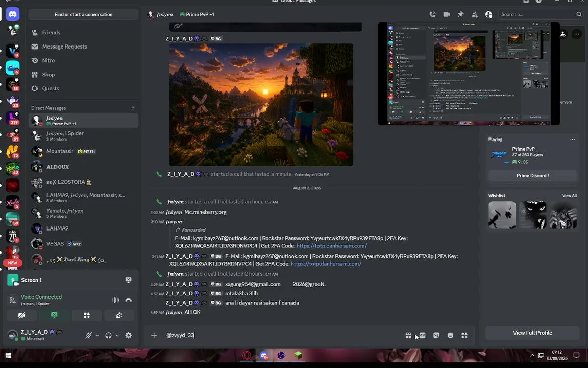Viewport: 588px width, 368px height.
Task: Open the stream preview pop-out window
Action: 469,74
